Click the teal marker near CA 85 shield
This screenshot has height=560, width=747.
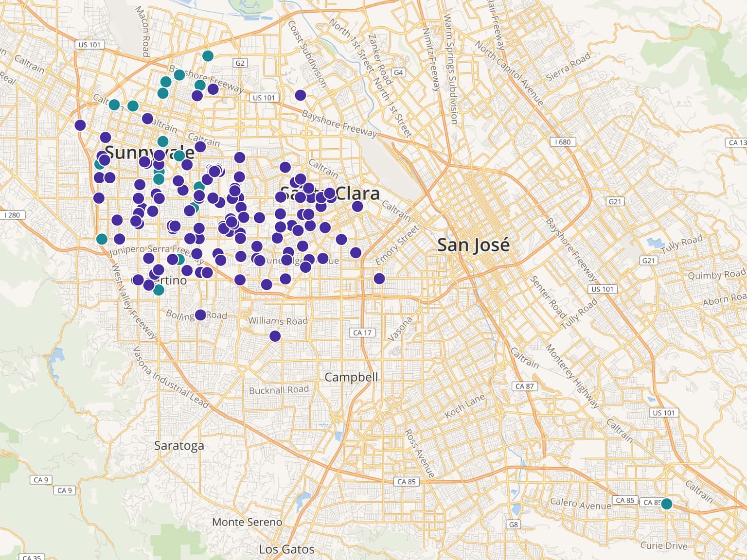pyautogui.click(x=666, y=504)
